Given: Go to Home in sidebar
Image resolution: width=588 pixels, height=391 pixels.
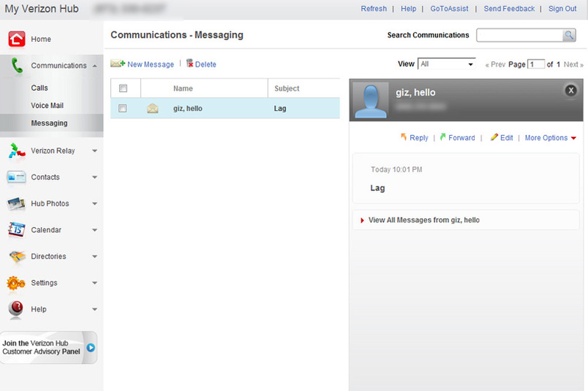Looking at the screenshot, I should coord(41,39).
